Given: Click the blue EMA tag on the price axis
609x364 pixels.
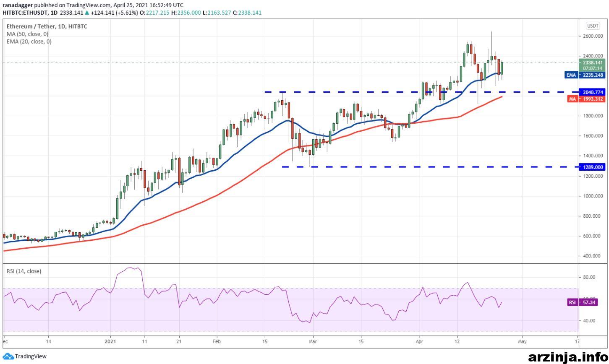Looking at the screenshot, I should point(571,75).
